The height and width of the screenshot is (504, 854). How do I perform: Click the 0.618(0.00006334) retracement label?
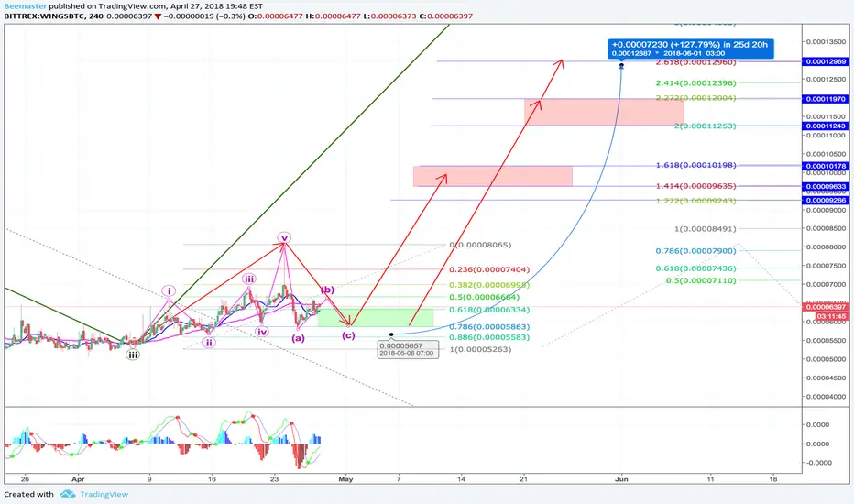[489, 310]
